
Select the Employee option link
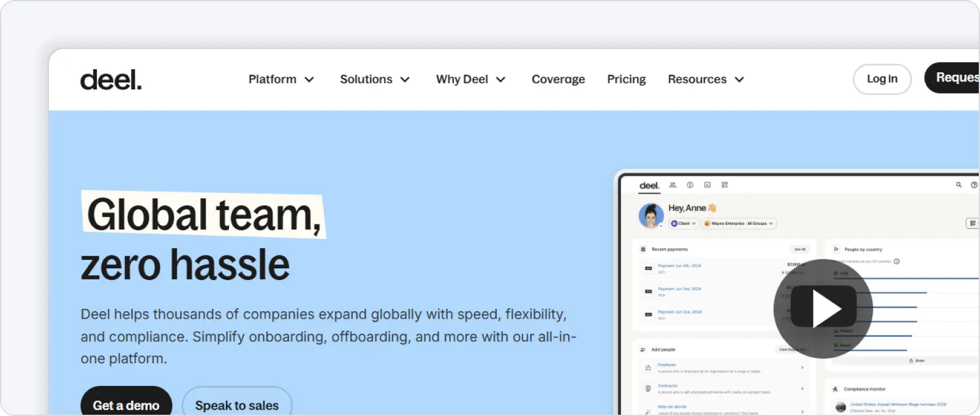(x=666, y=365)
